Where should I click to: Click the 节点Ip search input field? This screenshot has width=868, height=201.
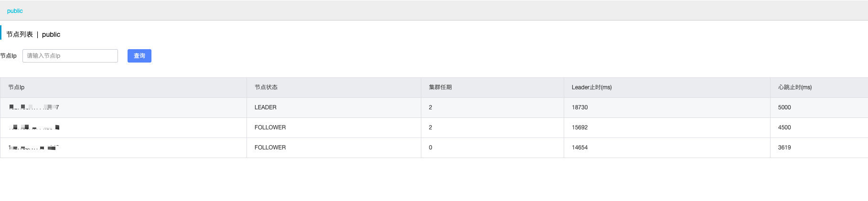pyautogui.click(x=70, y=56)
